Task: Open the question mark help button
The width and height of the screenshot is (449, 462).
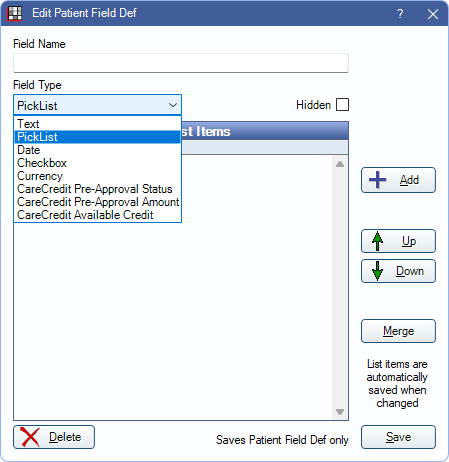Action: point(400,14)
